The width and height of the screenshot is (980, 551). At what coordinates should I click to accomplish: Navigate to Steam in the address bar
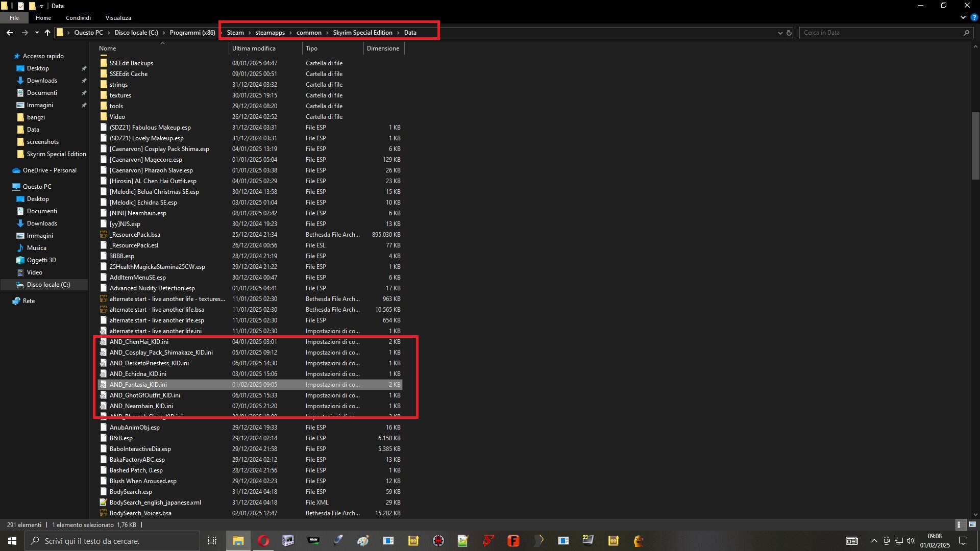[235, 33]
